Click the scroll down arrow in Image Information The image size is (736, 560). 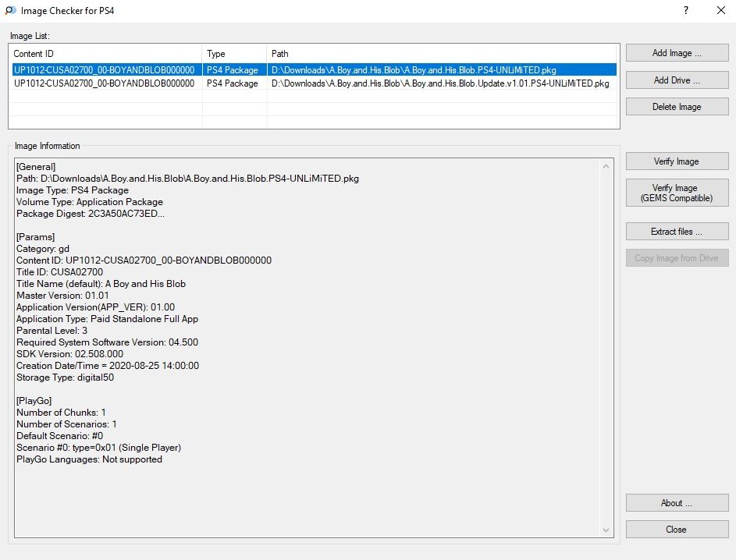point(606,530)
